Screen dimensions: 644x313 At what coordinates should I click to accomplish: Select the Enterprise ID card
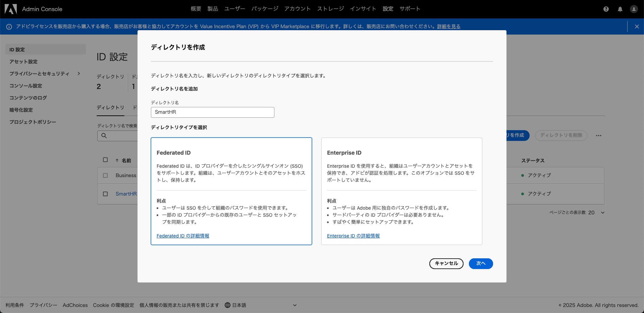point(401,191)
